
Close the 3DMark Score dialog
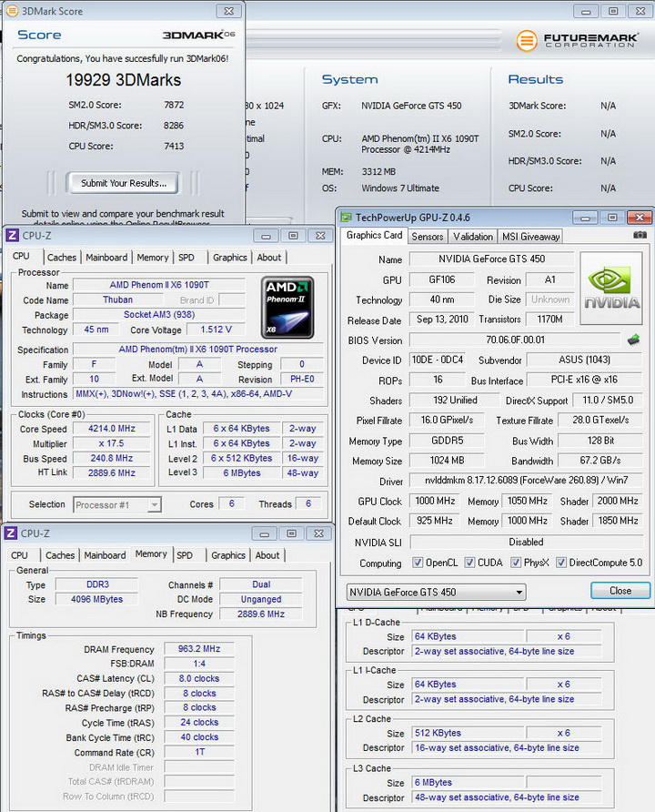point(228,11)
